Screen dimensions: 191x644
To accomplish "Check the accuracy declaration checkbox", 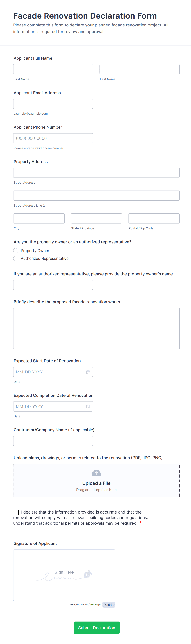I will [16, 512].
